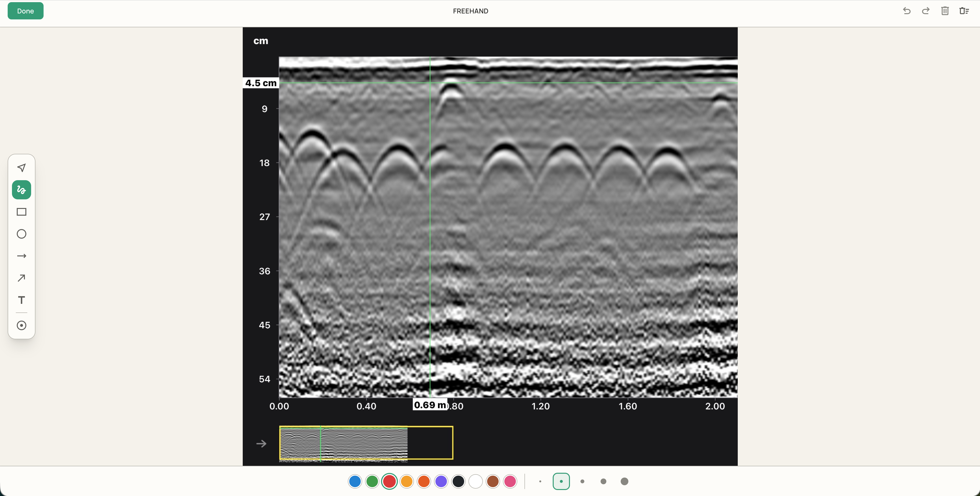This screenshot has width=980, height=496.
Task: Select the diagonal arrow tool
Action: click(22, 278)
